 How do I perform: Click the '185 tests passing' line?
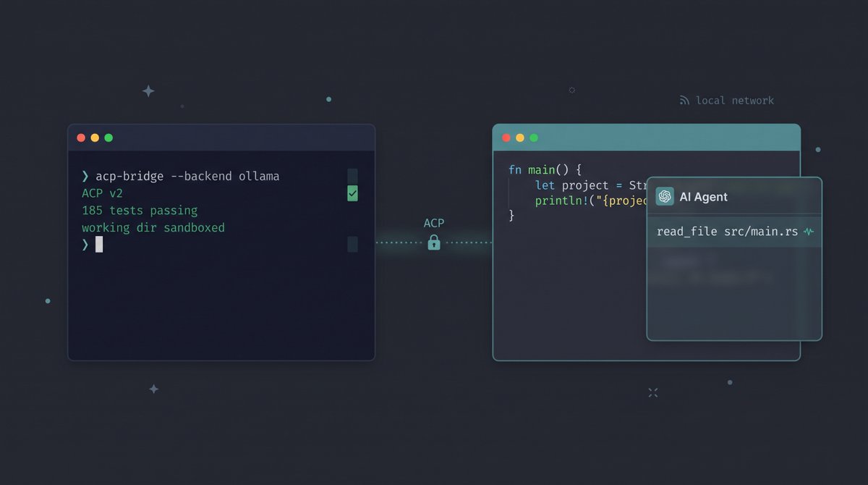click(140, 211)
